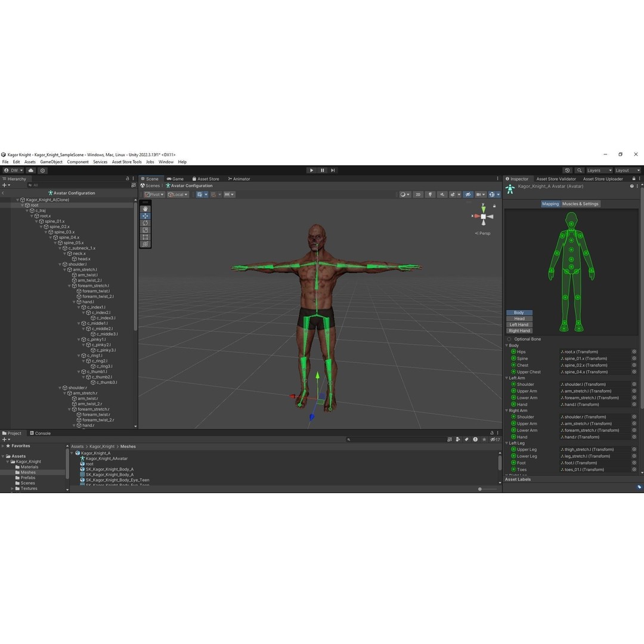The height and width of the screenshot is (644, 644).
Task: Open the GameObject menu
Action: click(51, 162)
